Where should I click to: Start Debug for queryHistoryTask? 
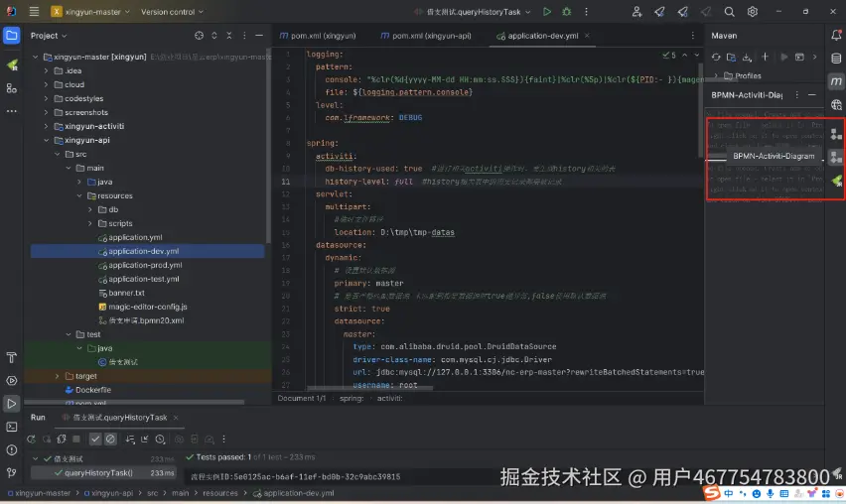tap(567, 11)
